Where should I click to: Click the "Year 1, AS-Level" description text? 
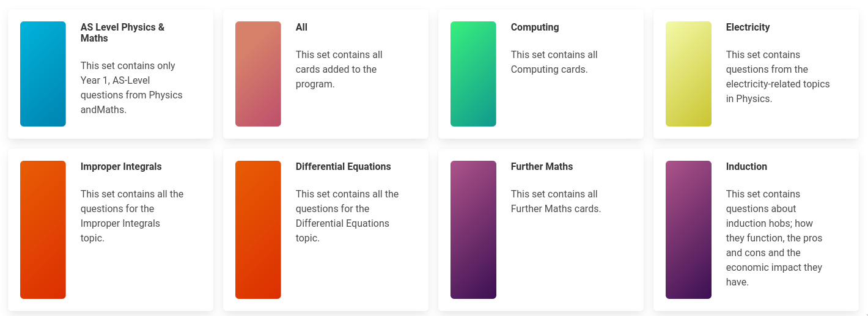pyautogui.click(x=131, y=87)
